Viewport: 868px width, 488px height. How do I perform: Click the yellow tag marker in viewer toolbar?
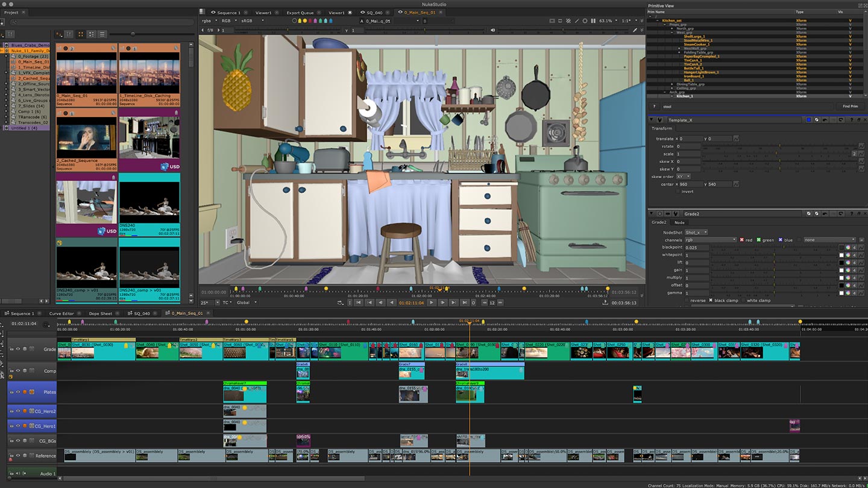pyautogui.click(x=300, y=20)
